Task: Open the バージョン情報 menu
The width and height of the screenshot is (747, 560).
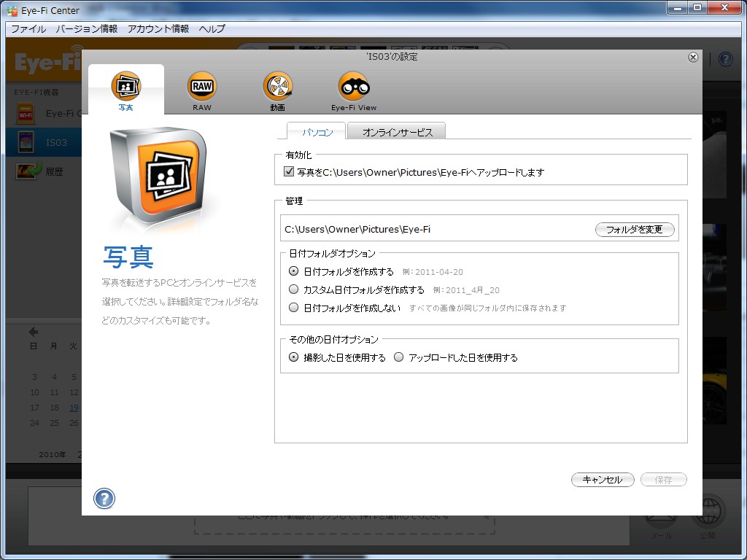Action: tap(87, 28)
